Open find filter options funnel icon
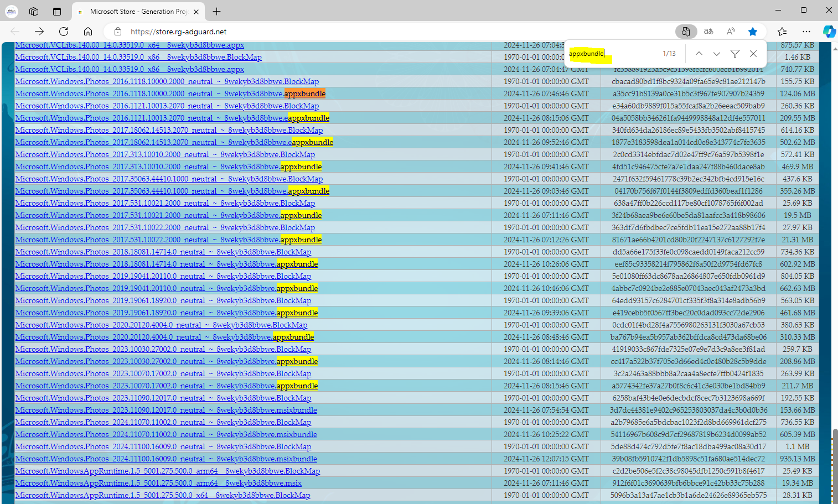This screenshot has height=504, width=838. point(735,54)
